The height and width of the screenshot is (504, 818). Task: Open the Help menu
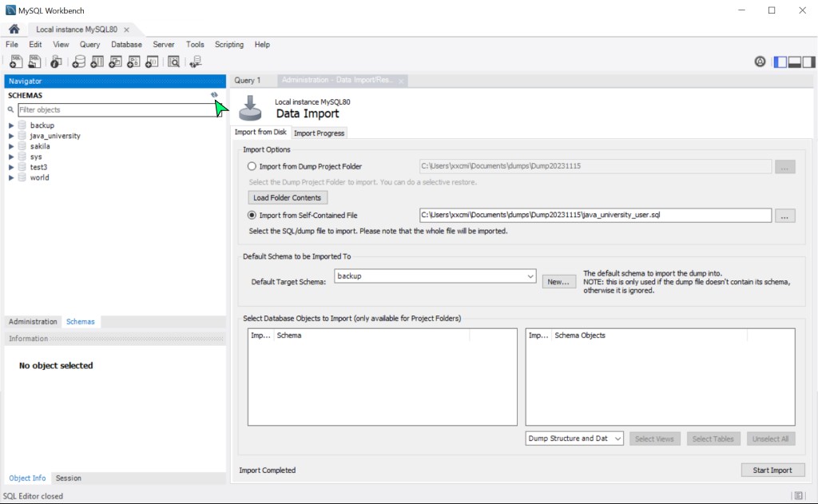click(262, 45)
